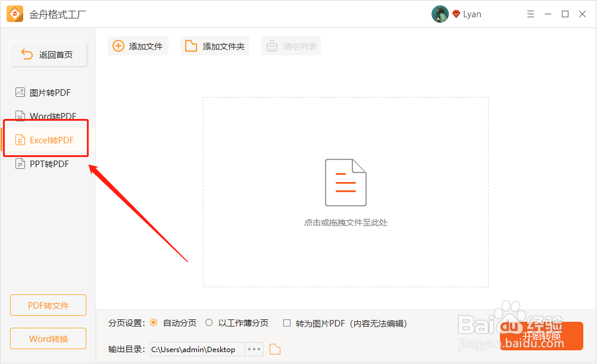Select the 自动分页 pagination option
The height and width of the screenshot is (364, 597).
pyautogui.click(x=155, y=323)
